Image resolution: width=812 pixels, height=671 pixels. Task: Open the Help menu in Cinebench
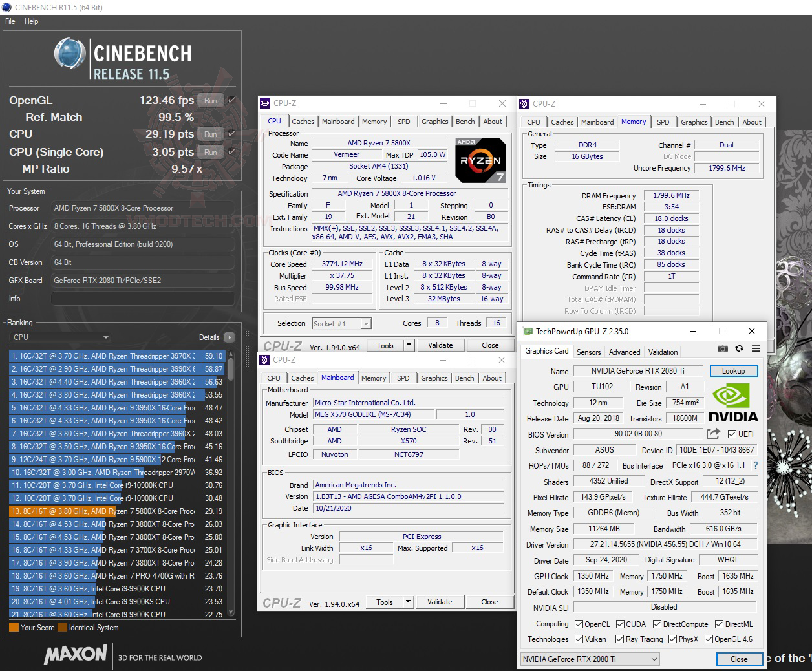[x=32, y=21]
